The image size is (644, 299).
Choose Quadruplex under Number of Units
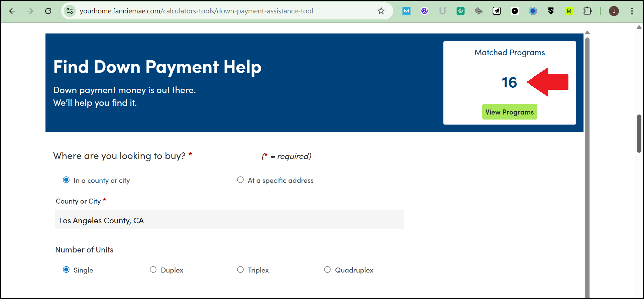coord(327,270)
